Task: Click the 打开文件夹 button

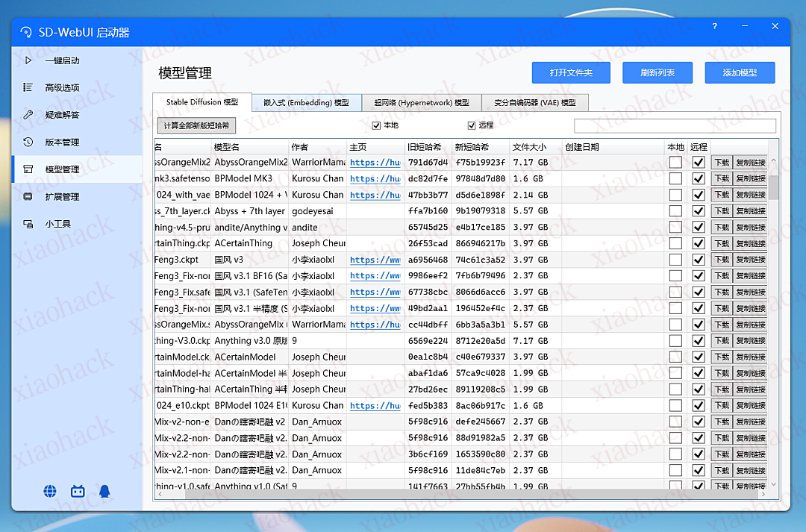Action: point(571,72)
